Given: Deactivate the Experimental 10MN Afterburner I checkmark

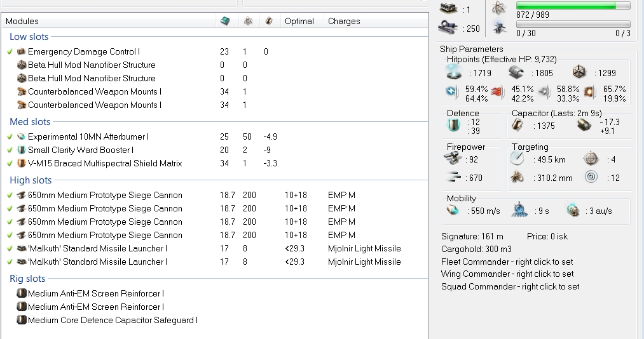Looking at the screenshot, I should coord(10,136).
